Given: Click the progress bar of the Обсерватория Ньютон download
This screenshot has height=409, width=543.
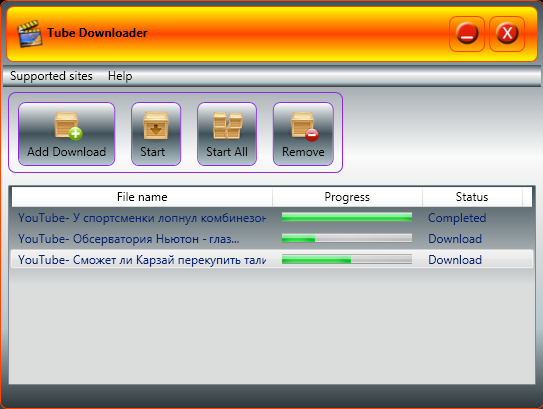Looking at the screenshot, I should click(x=347, y=238).
